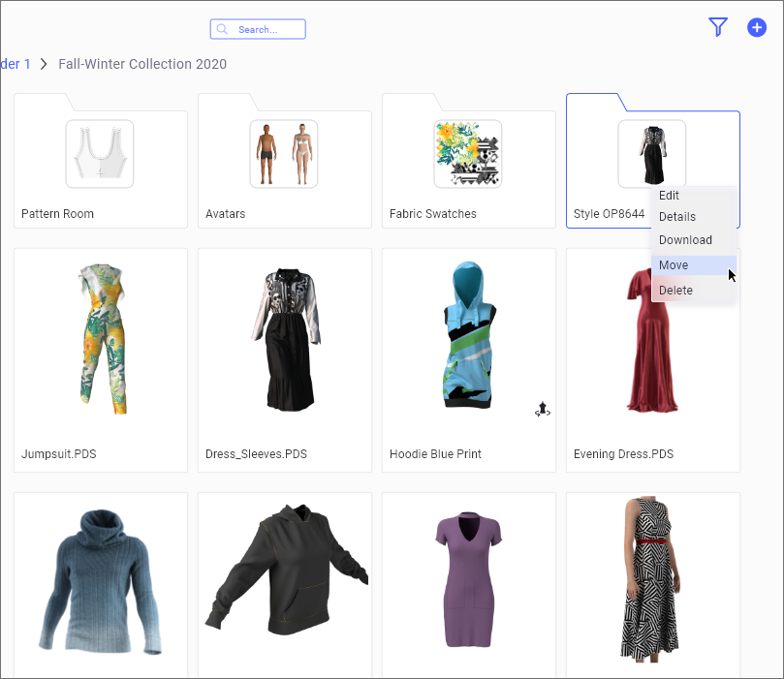Select the blue turtleneck sweater thumbnail
The height and width of the screenshot is (679, 784).
click(101, 582)
